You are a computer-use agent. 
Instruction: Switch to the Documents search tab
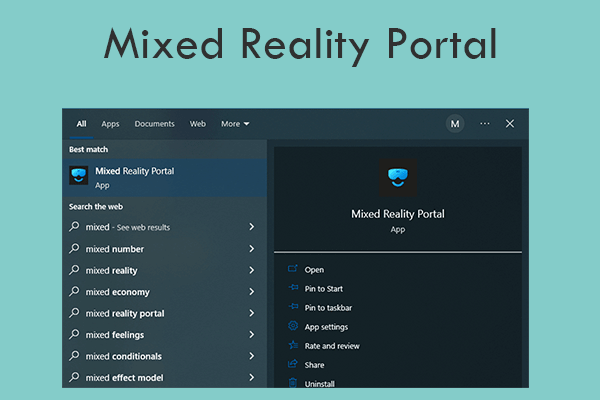pyautogui.click(x=154, y=124)
